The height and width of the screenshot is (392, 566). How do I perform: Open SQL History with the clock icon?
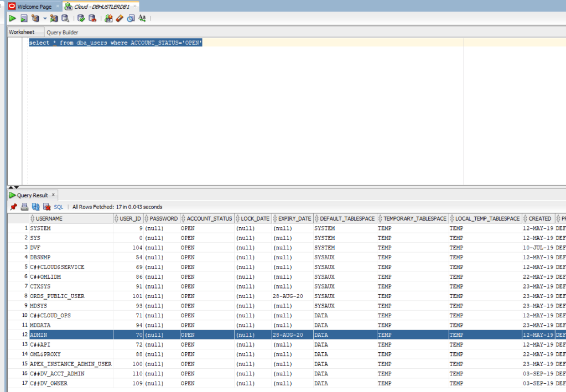pyautogui.click(x=131, y=18)
